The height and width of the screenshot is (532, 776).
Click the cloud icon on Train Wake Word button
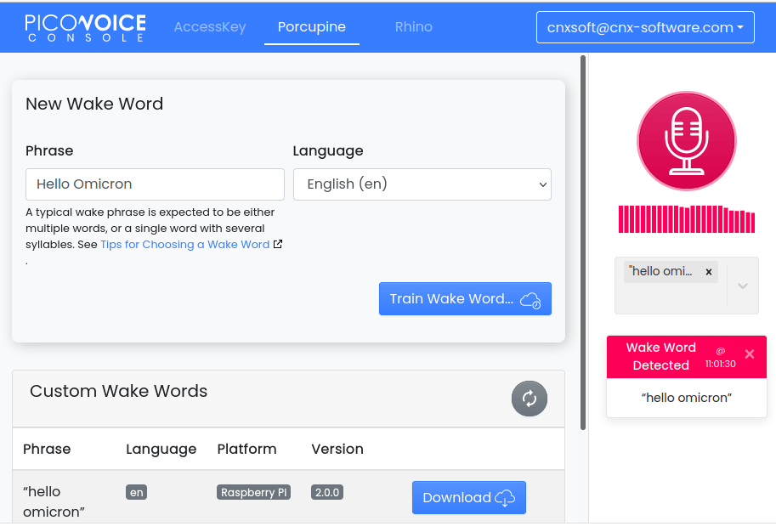click(x=531, y=298)
